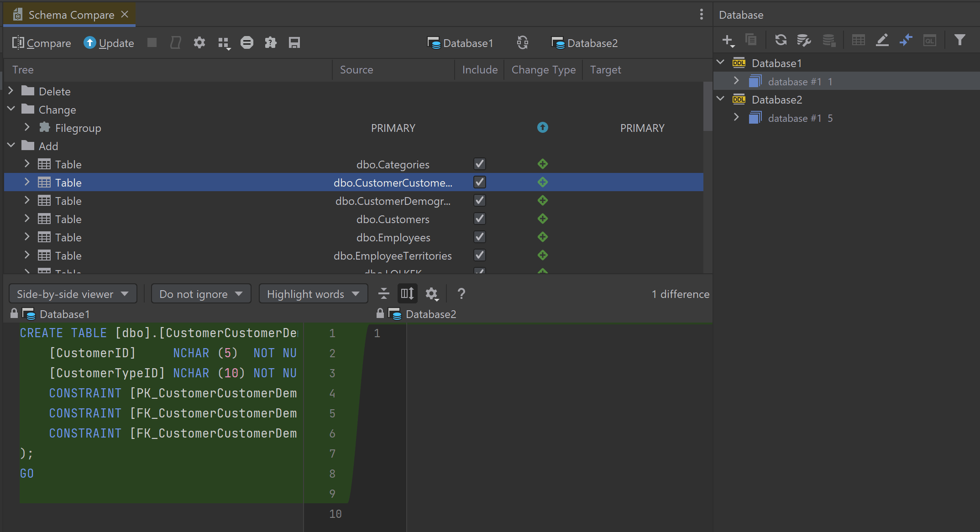The height and width of the screenshot is (532, 980).
Task: Click the save floppy disk icon
Action: (x=294, y=43)
